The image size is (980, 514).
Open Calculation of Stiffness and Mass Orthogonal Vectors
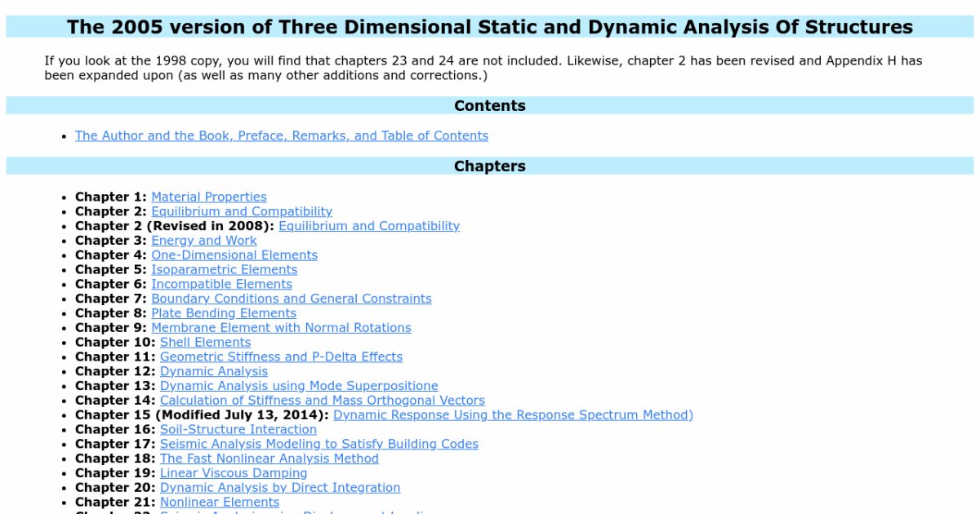click(322, 401)
